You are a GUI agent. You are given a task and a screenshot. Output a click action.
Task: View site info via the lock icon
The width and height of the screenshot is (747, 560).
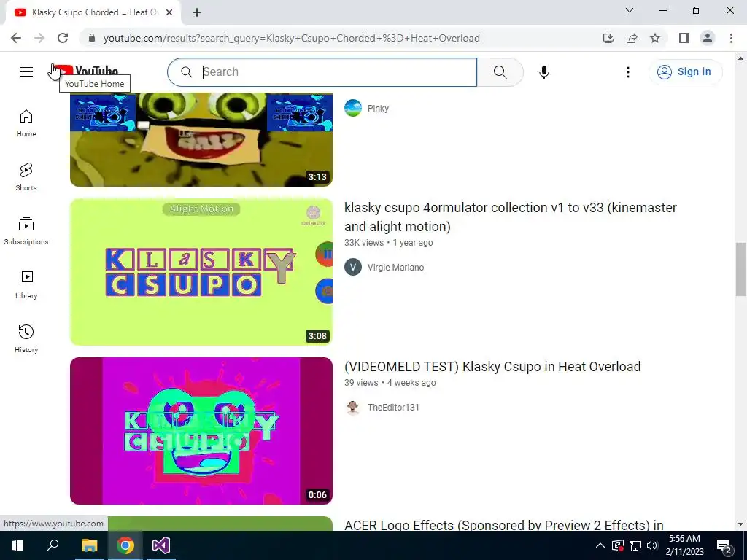pos(92,38)
